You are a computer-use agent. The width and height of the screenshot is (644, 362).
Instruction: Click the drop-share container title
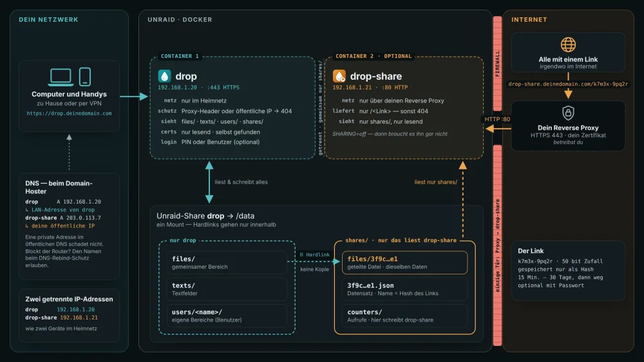pyautogui.click(x=376, y=77)
